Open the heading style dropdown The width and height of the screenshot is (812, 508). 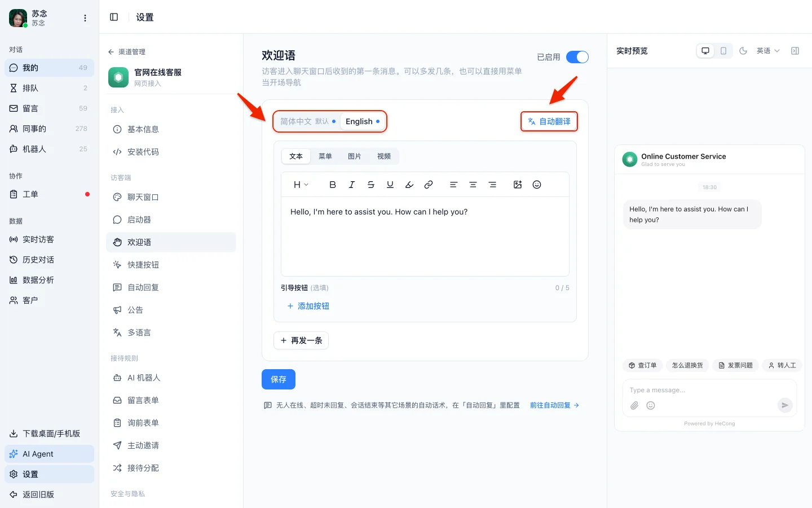point(301,185)
